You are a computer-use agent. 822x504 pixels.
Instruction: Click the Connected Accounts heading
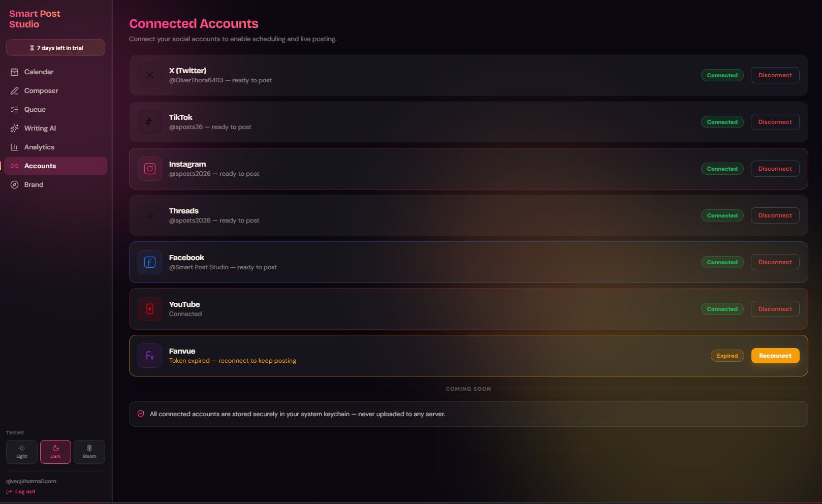coord(194,23)
